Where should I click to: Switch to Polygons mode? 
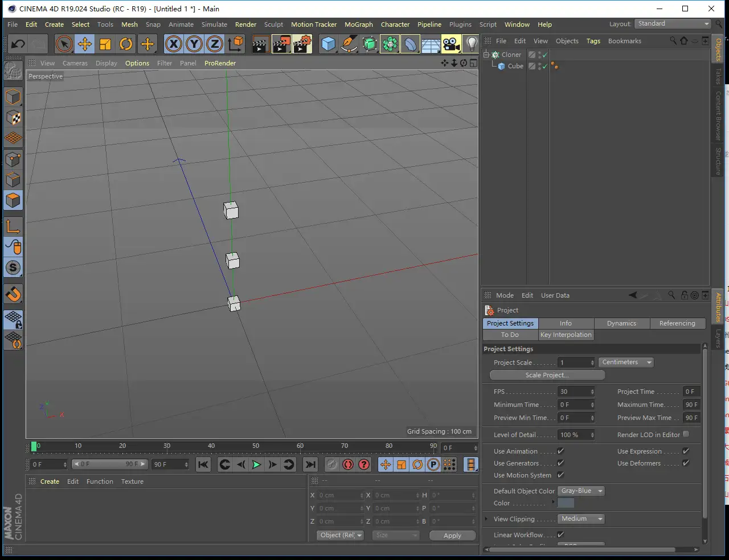(x=13, y=200)
